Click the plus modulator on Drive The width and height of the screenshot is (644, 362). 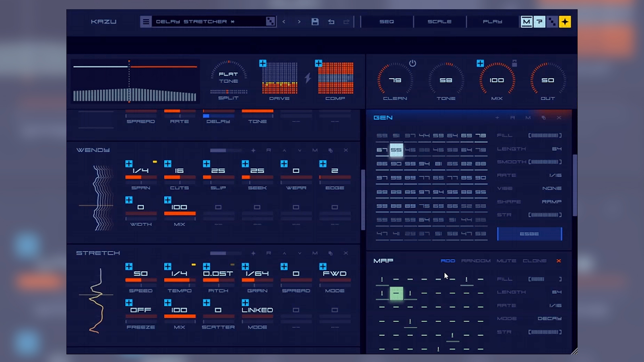tap(263, 63)
